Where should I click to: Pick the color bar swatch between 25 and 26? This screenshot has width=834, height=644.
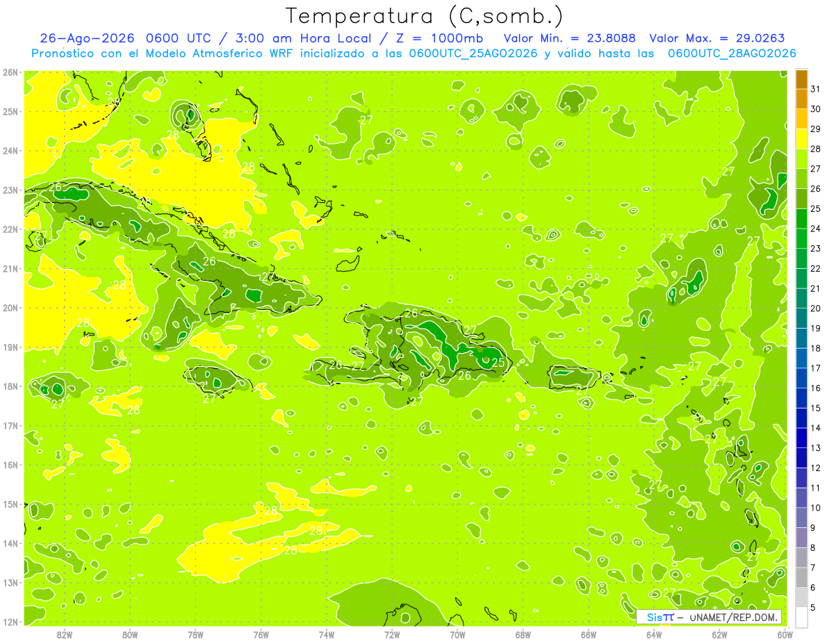click(801, 199)
